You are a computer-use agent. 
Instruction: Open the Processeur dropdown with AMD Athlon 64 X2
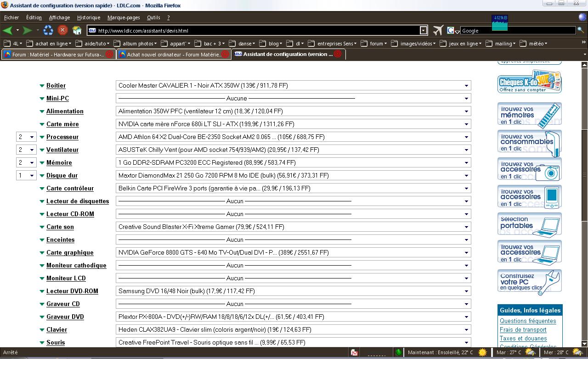(x=293, y=137)
